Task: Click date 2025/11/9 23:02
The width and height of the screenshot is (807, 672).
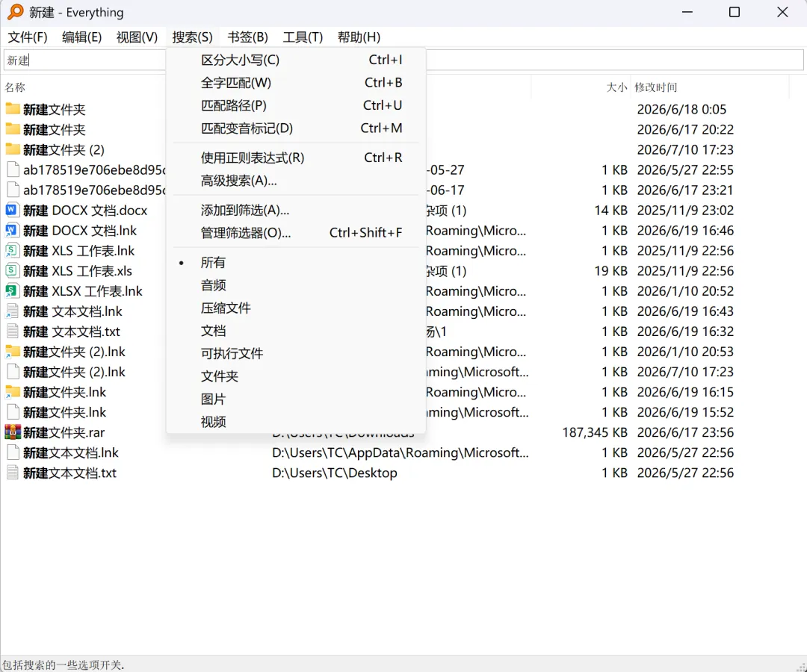Action: (x=685, y=211)
